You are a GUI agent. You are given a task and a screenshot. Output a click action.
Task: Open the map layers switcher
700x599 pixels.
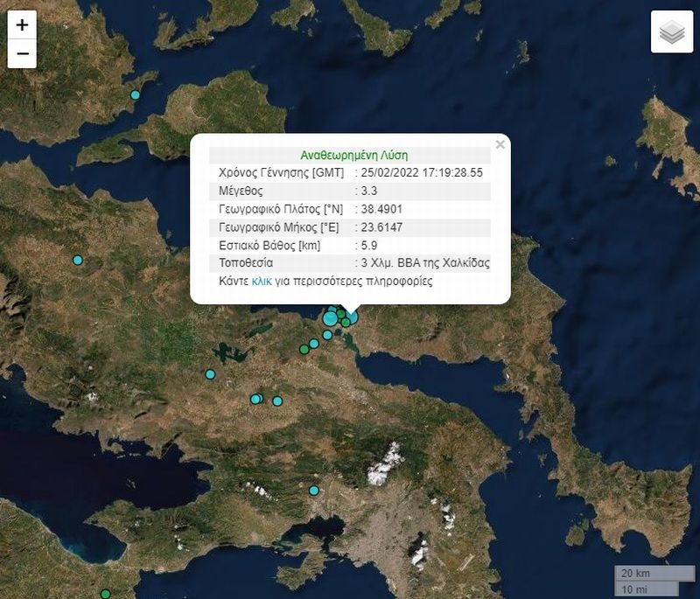[x=671, y=32]
